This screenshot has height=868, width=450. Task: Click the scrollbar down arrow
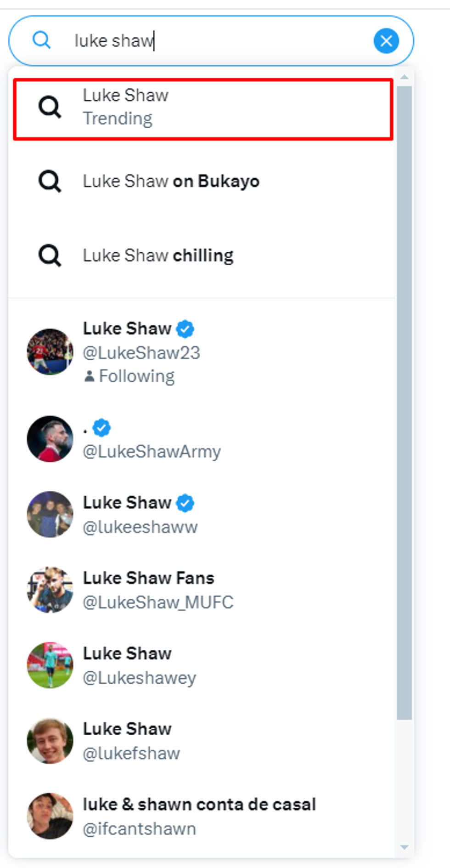pos(405,847)
